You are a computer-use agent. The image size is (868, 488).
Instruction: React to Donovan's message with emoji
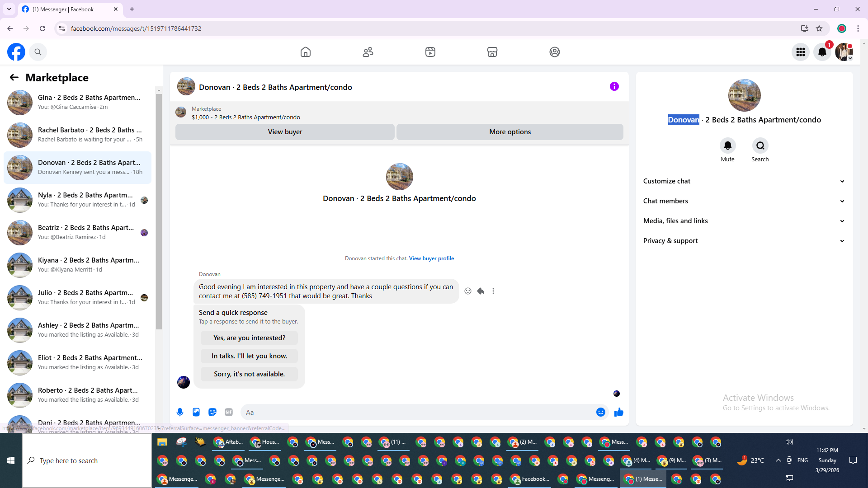468,291
